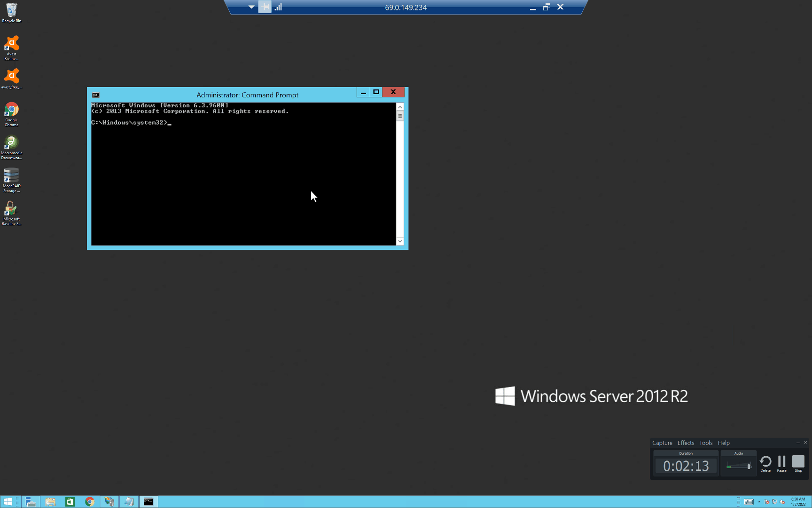Open the Recycle Bin desktop icon

[11, 13]
